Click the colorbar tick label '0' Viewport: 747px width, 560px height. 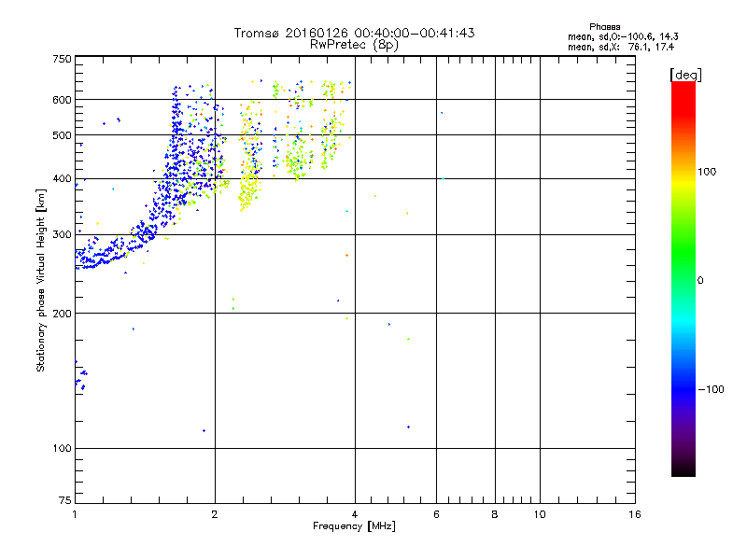click(700, 281)
